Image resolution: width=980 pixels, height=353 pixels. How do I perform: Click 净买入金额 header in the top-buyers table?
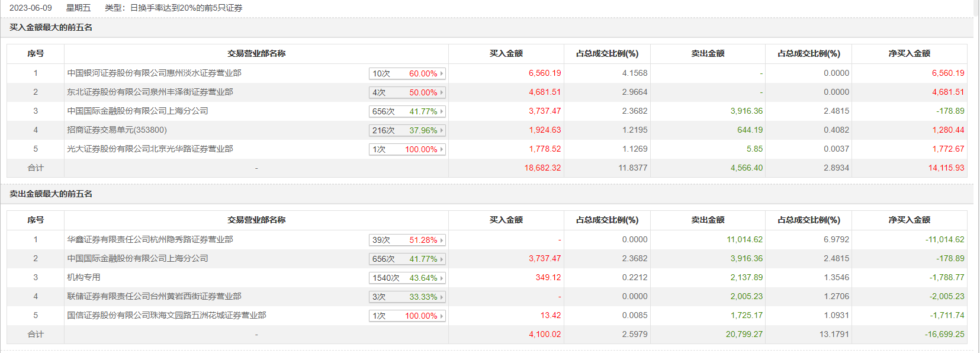909,54
